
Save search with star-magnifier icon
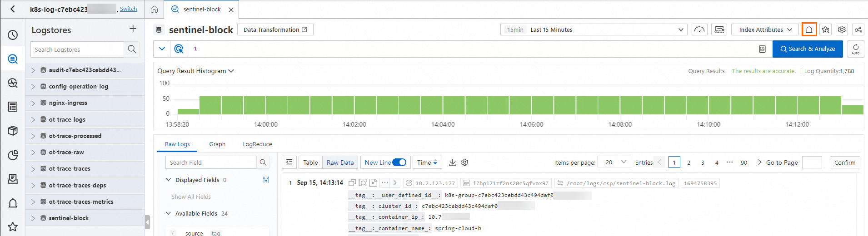click(826, 29)
